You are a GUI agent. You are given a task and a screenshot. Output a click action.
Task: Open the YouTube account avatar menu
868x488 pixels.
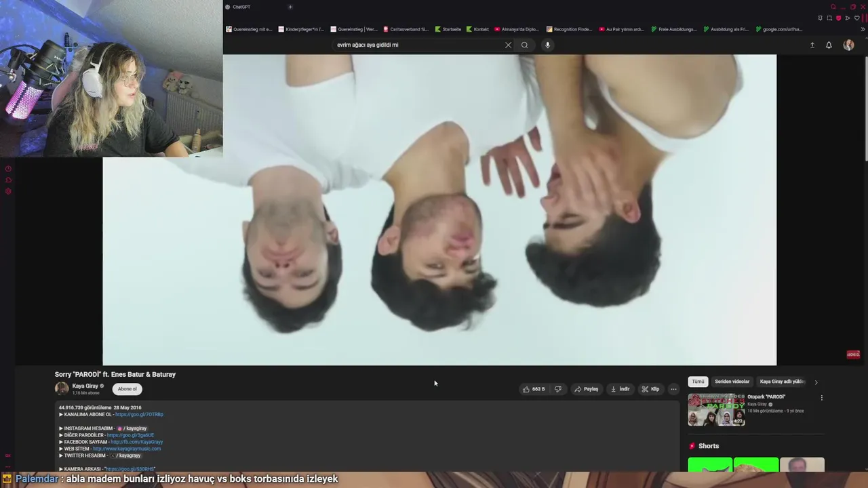tap(848, 45)
